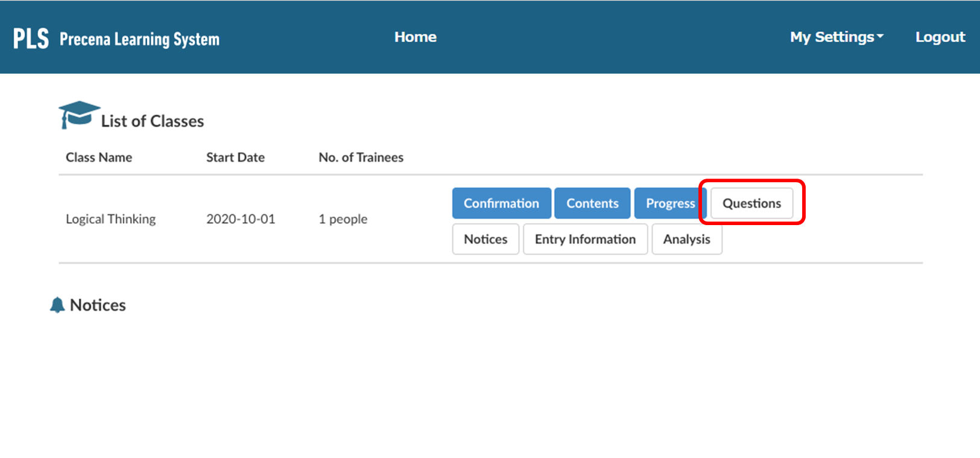Click the Class Name column header
The image size is (980, 458).
(x=99, y=157)
